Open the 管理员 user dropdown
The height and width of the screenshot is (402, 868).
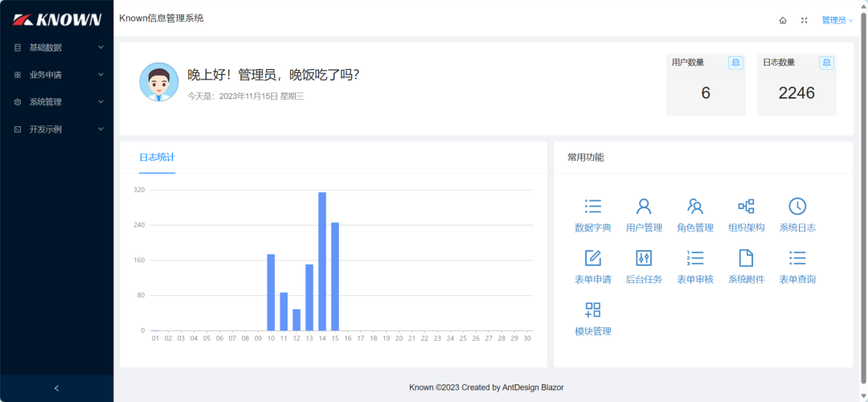[837, 20]
